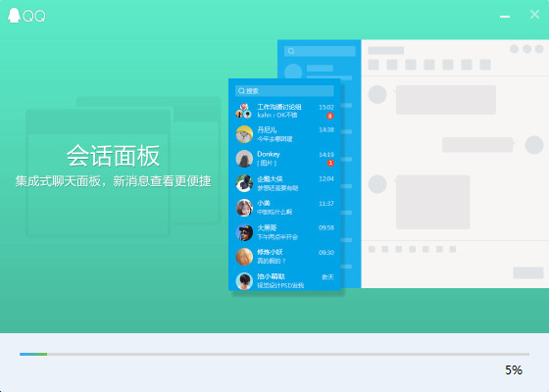Minimize the QQ installer window

[505, 16]
